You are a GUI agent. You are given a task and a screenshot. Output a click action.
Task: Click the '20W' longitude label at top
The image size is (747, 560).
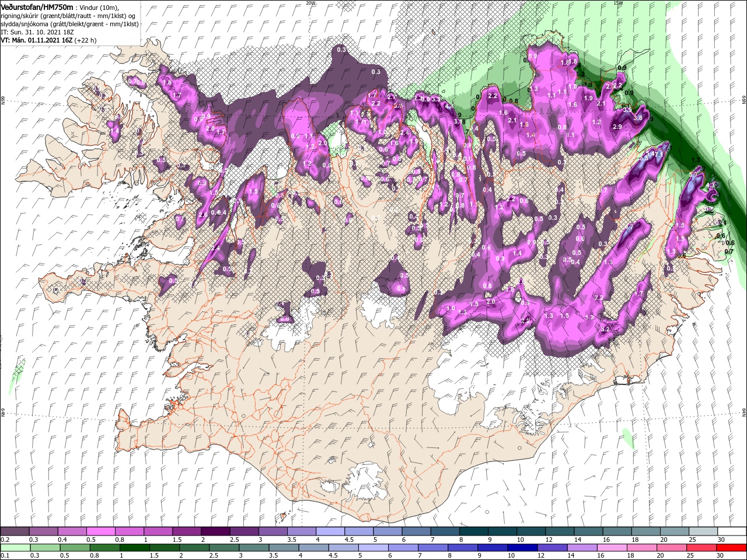click(310, 3)
